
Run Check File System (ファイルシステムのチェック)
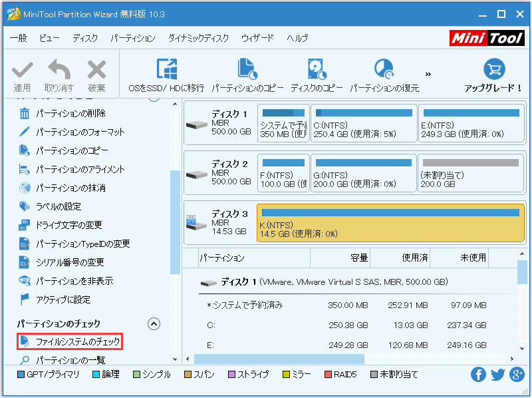click(70, 341)
